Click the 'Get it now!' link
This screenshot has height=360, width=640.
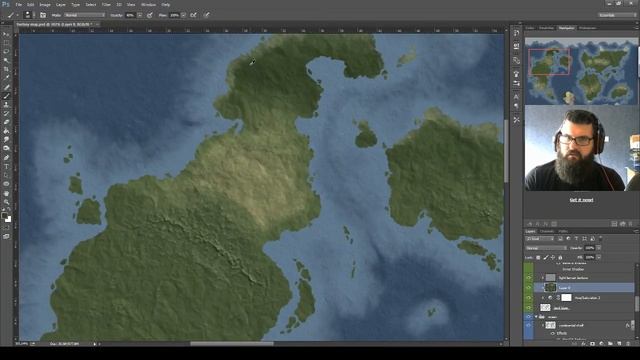coord(581,200)
